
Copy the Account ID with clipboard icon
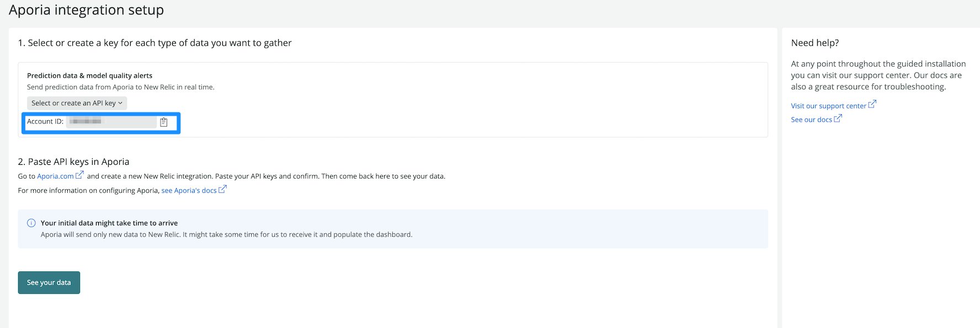164,122
